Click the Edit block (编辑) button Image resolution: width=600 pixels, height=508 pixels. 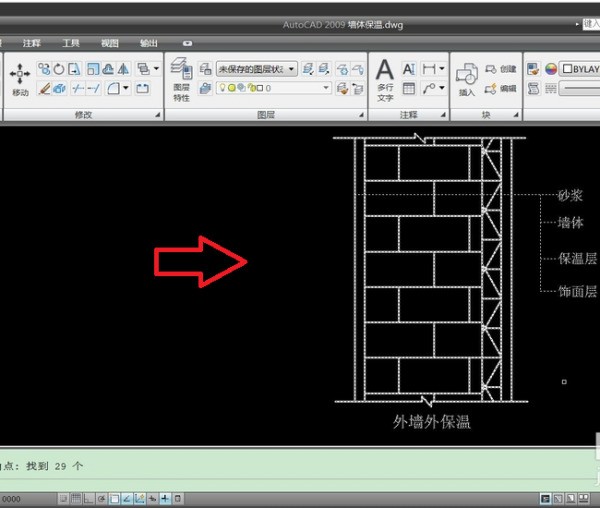point(500,88)
